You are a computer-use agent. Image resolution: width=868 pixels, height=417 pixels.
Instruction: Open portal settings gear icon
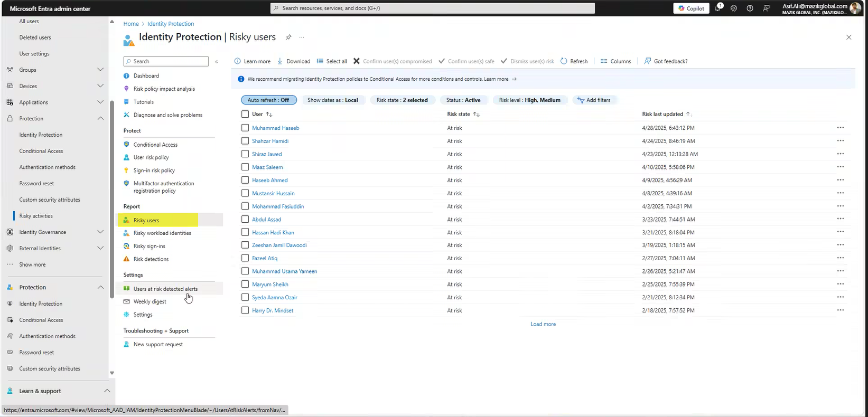pos(734,8)
